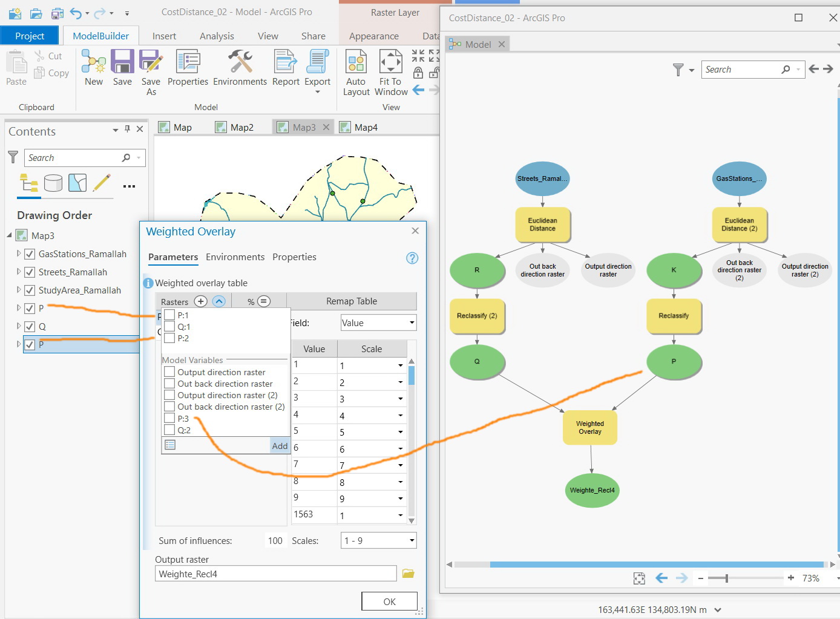Expand the Map3 node in Contents
This screenshot has height=619, width=840.
(x=9, y=235)
